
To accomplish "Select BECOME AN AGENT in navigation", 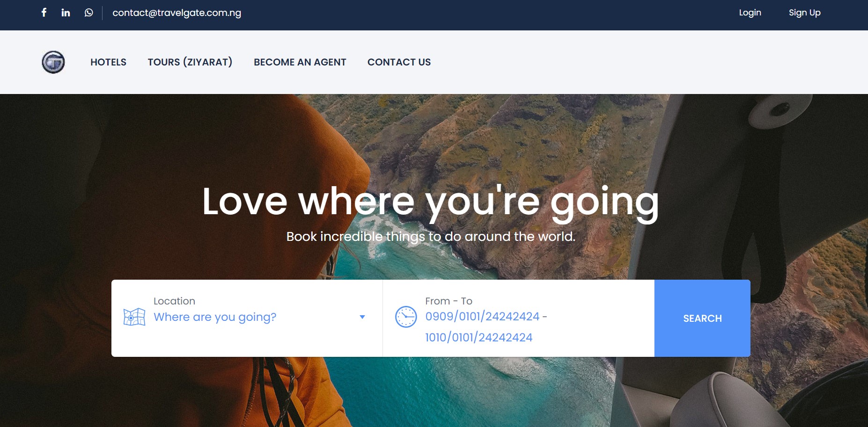I will 300,62.
